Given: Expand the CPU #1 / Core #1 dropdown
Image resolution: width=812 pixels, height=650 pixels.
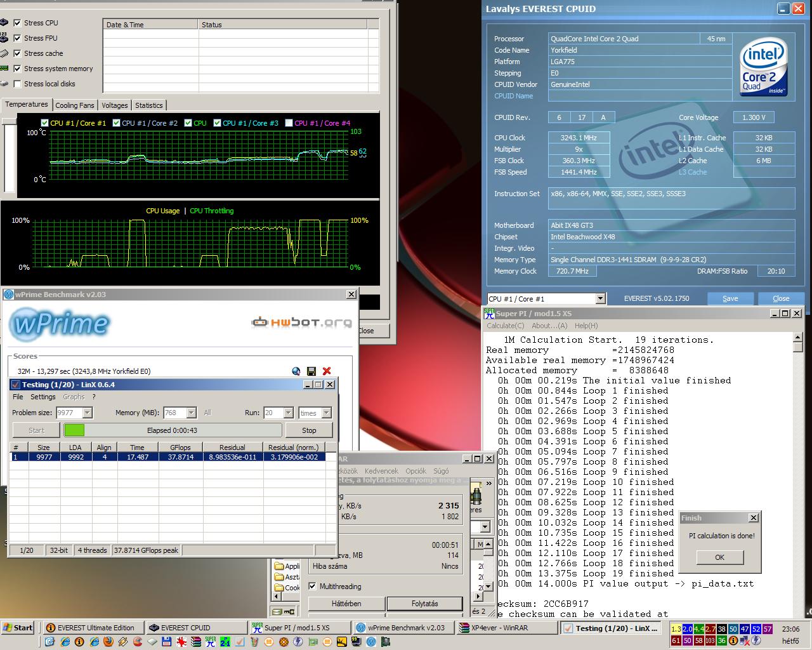Looking at the screenshot, I should click(x=600, y=298).
